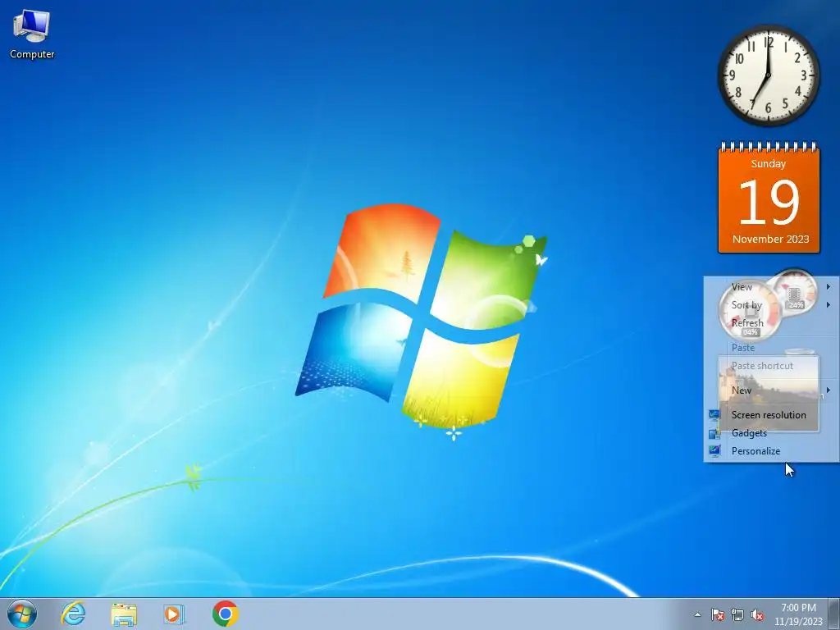Open the Start menu orb
840x630 pixels.
(x=22, y=614)
